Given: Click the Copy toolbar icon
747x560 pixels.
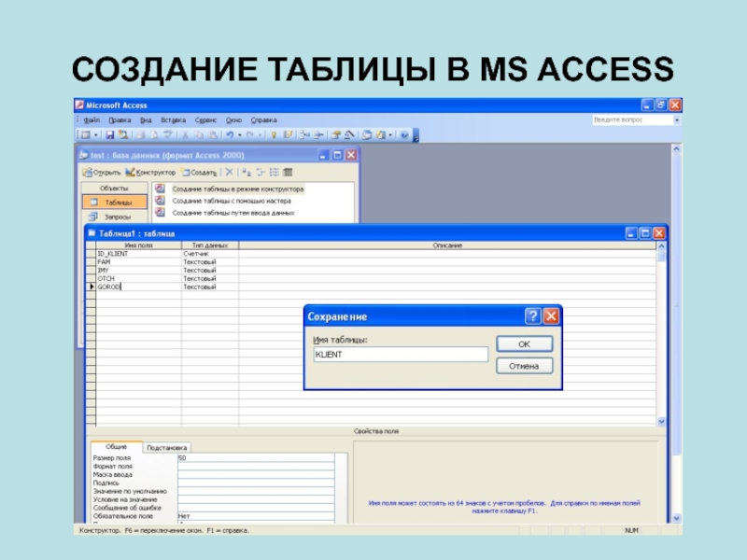Looking at the screenshot, I should pos(199,135).
